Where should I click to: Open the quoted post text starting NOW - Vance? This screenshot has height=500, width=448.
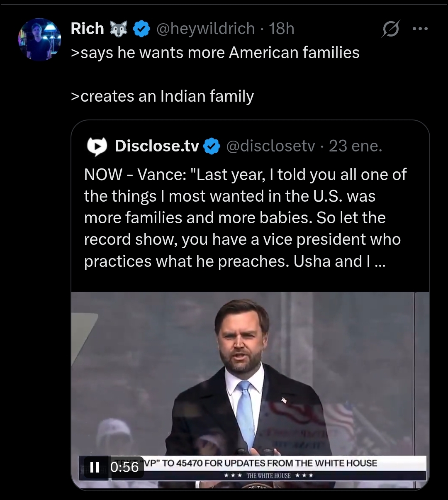(245, 218)
